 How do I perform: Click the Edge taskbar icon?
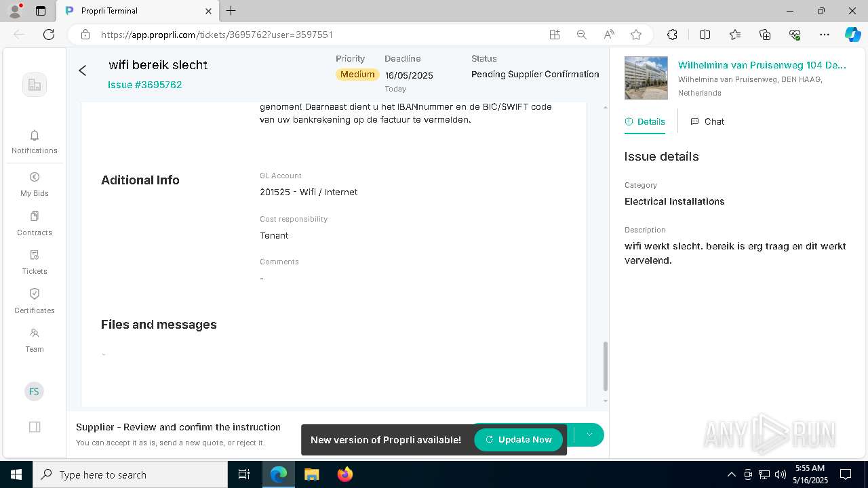point(279,474)
